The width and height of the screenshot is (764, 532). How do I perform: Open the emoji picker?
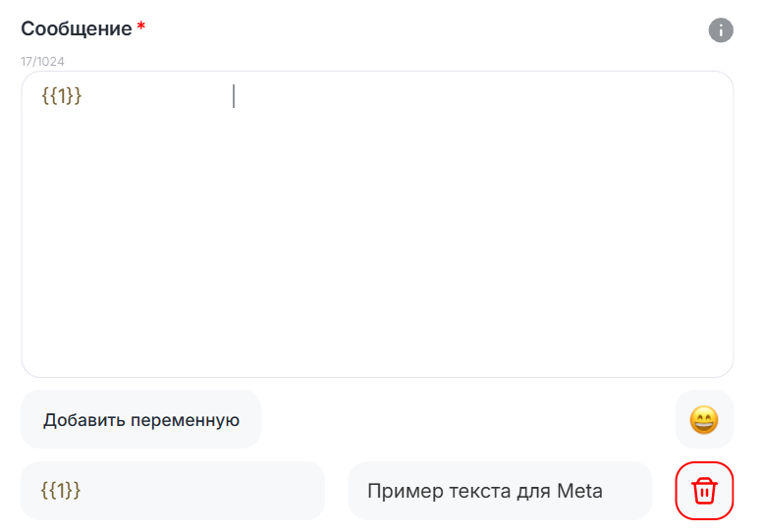tap(704, 420)
